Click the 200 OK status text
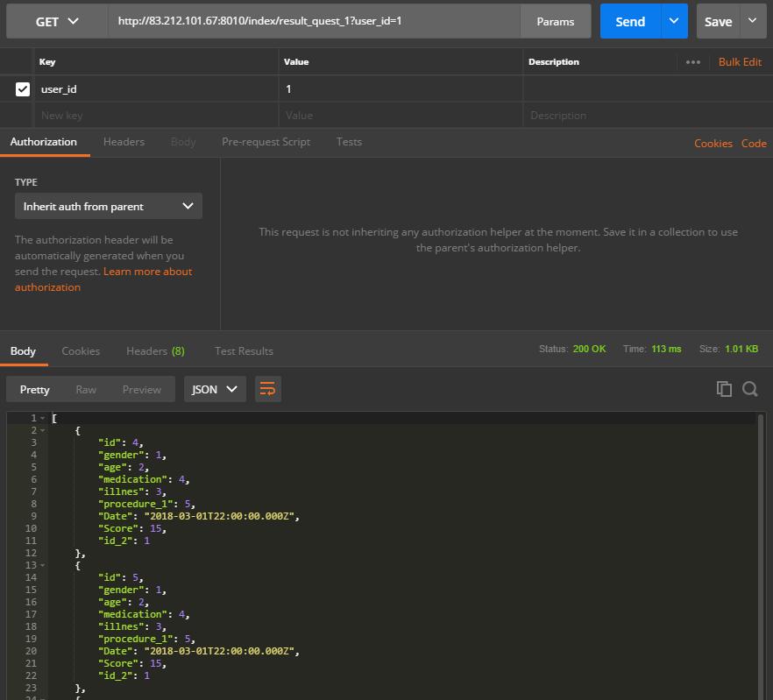The width and height of the screenshot is (773, 700). [589, 349]
